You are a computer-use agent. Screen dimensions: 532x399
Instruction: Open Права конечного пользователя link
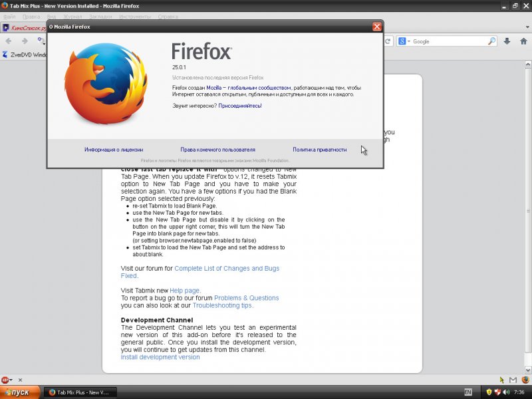[218, 150]
